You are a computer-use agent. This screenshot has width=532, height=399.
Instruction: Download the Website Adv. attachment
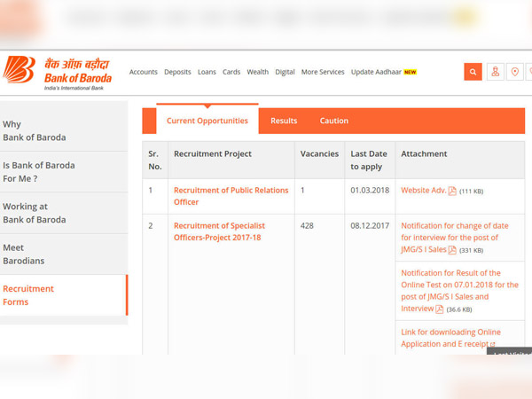click(x=423, y=191)
